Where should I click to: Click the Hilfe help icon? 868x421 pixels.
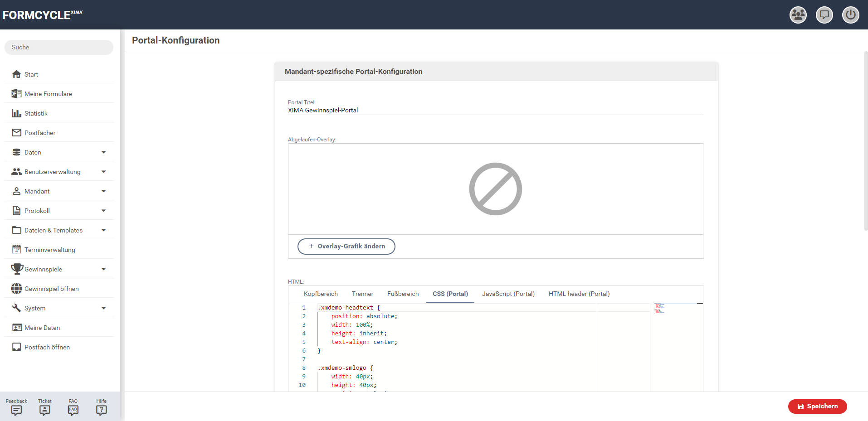[x=102, y=410]
